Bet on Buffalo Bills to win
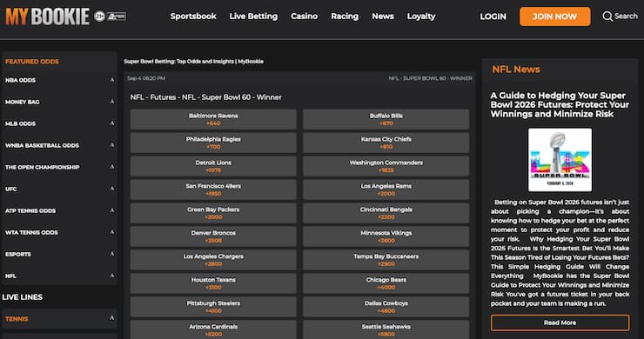Image resolution: width=644 pixels, height=339 pixels. pos(386,119)
